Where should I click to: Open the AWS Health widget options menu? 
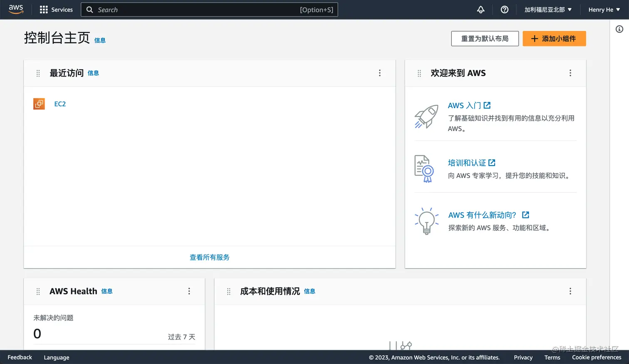pos(189,291)
